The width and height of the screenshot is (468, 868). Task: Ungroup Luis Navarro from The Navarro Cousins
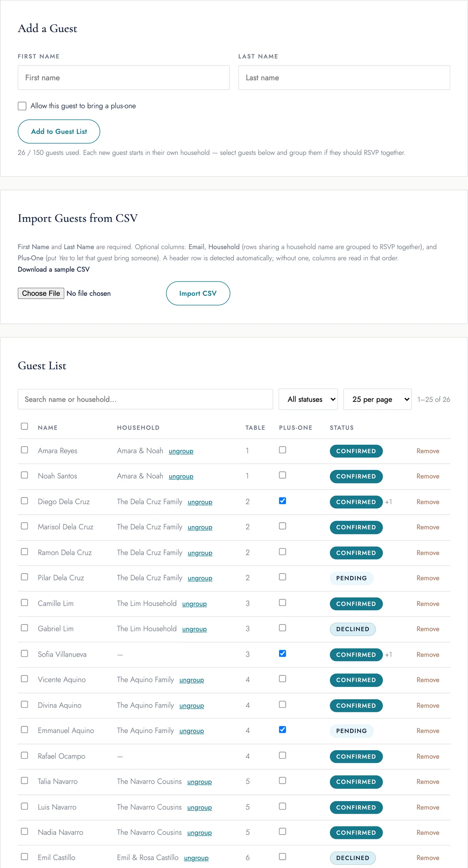coord(200,807)
